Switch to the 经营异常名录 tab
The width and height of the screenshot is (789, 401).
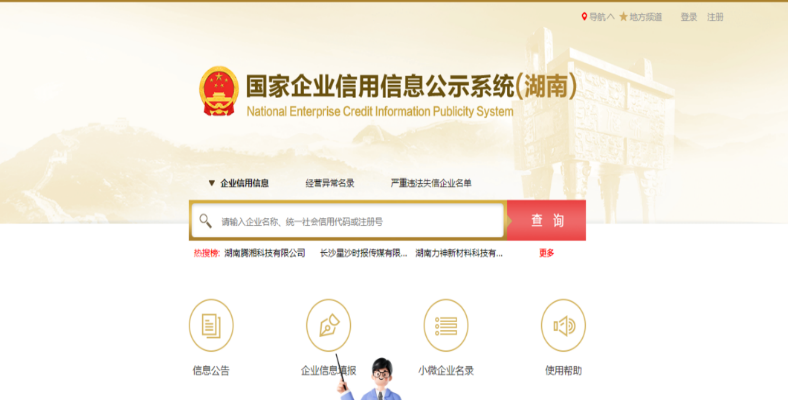330,183
